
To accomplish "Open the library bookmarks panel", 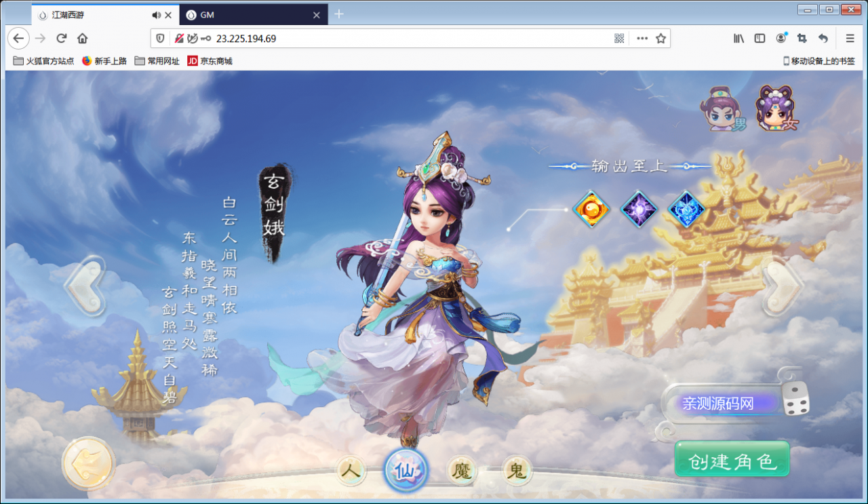I will (x=738, y=39).
